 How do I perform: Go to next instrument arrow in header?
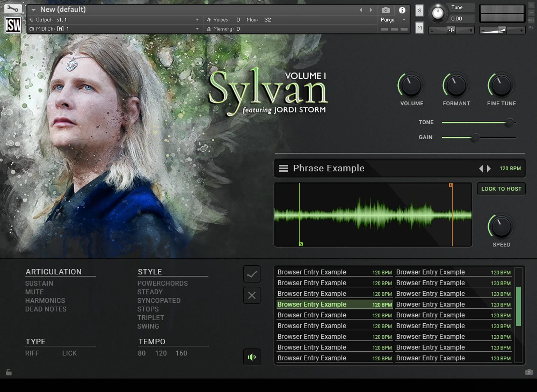[x=371, y=10]
